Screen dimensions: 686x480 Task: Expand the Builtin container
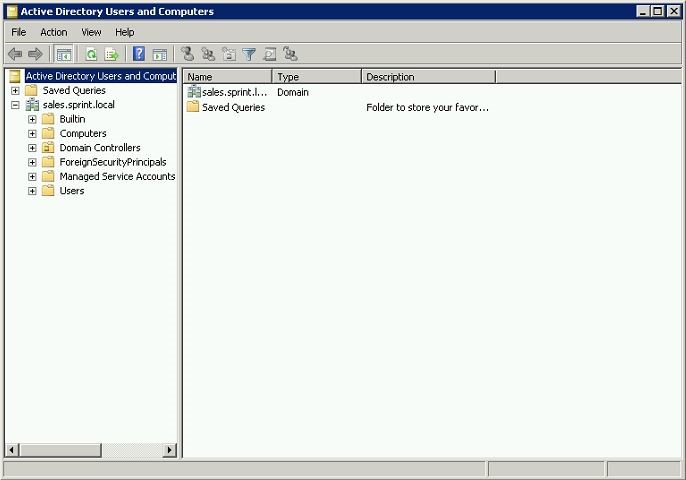click(32, 119)
